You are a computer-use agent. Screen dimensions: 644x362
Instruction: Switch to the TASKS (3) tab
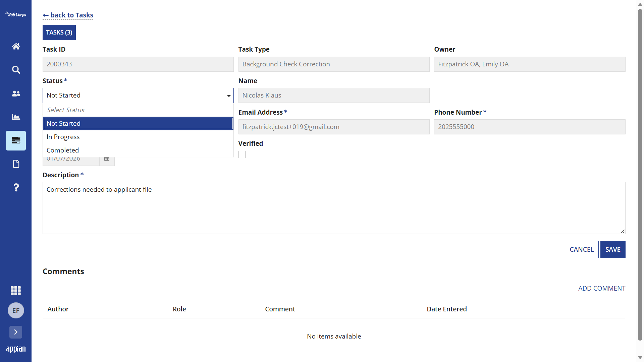tap(59, 33)
